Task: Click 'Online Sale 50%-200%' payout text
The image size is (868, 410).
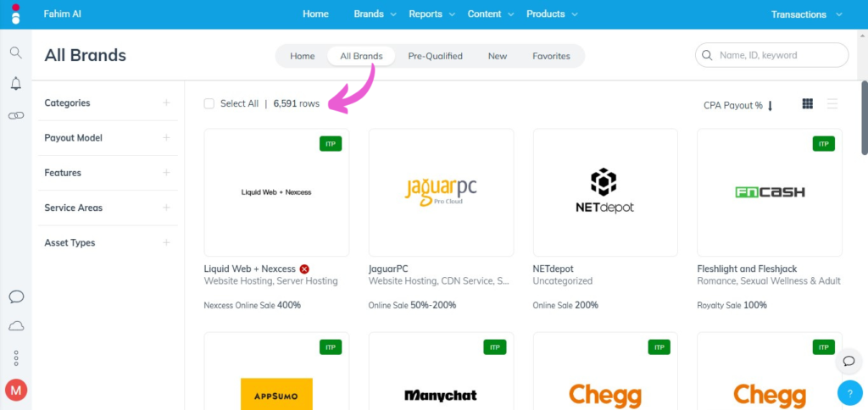Action: [x=413, y=305]
